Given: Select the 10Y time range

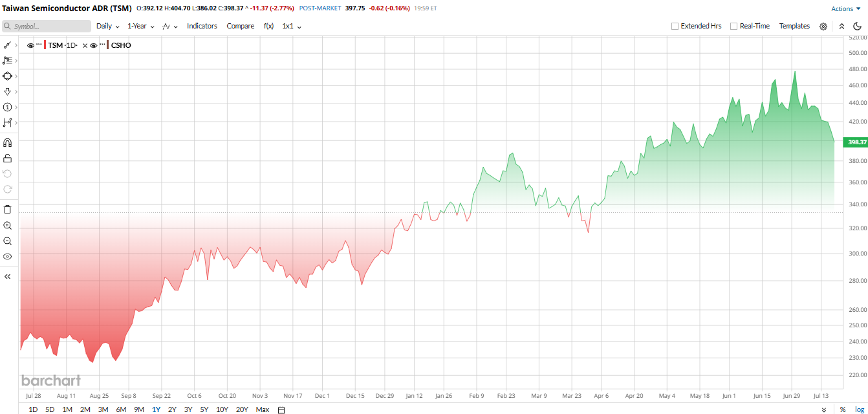Looking at the screenshot, I should coord(222,409).
